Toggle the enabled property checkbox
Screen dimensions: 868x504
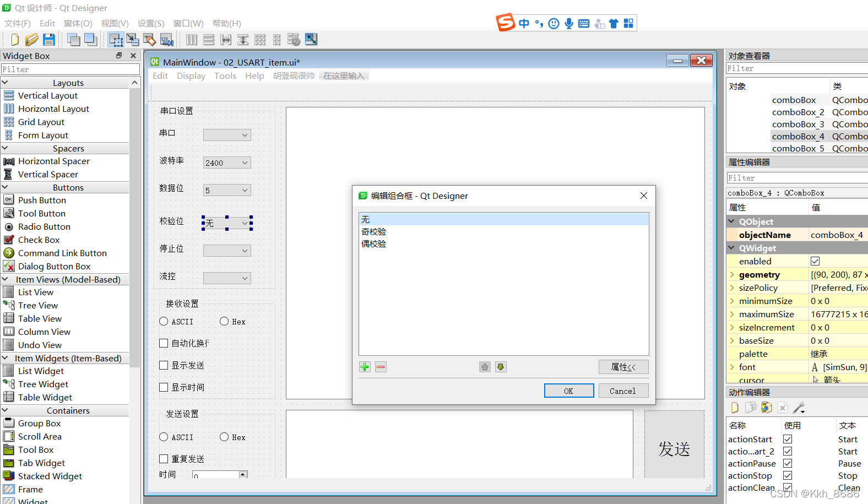(815, 261)
